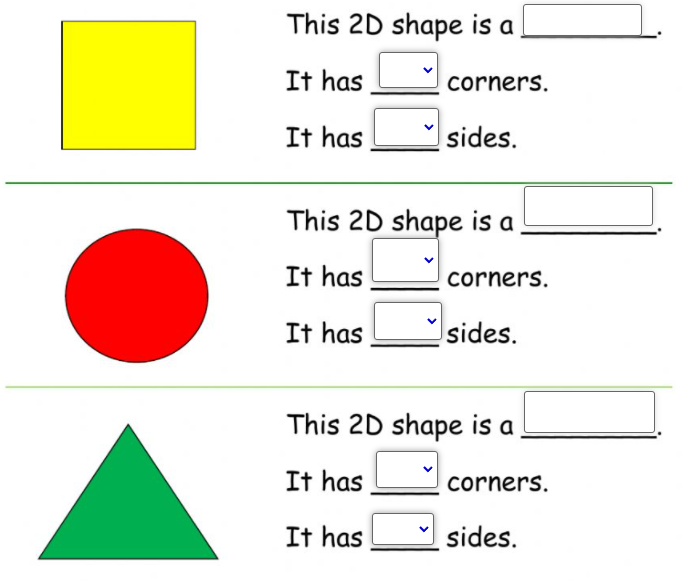This screenshot has width=682, height=581.
Task: Click the red circle shape
Action: [137, 296]
